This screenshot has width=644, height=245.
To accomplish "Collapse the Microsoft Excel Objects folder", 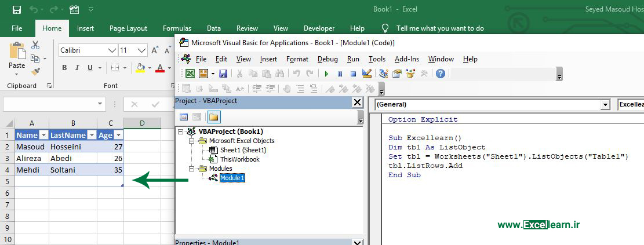I will pos(191,141).
